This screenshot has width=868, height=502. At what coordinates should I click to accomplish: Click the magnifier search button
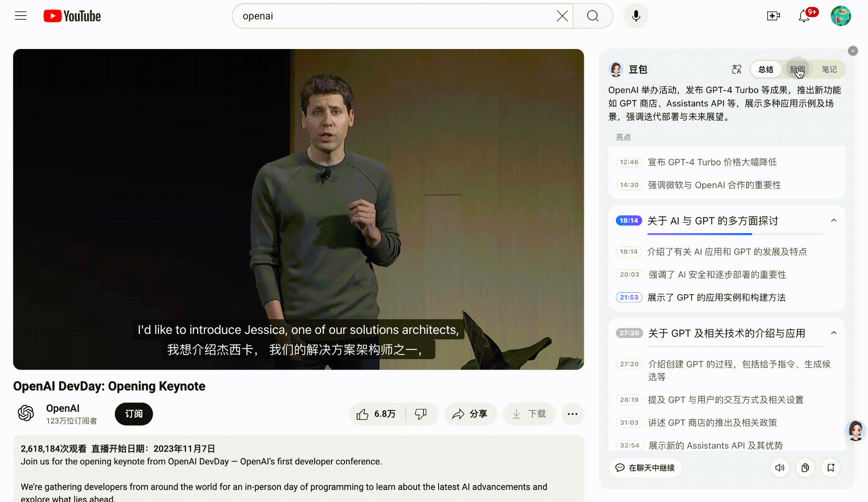pos(593,16)
